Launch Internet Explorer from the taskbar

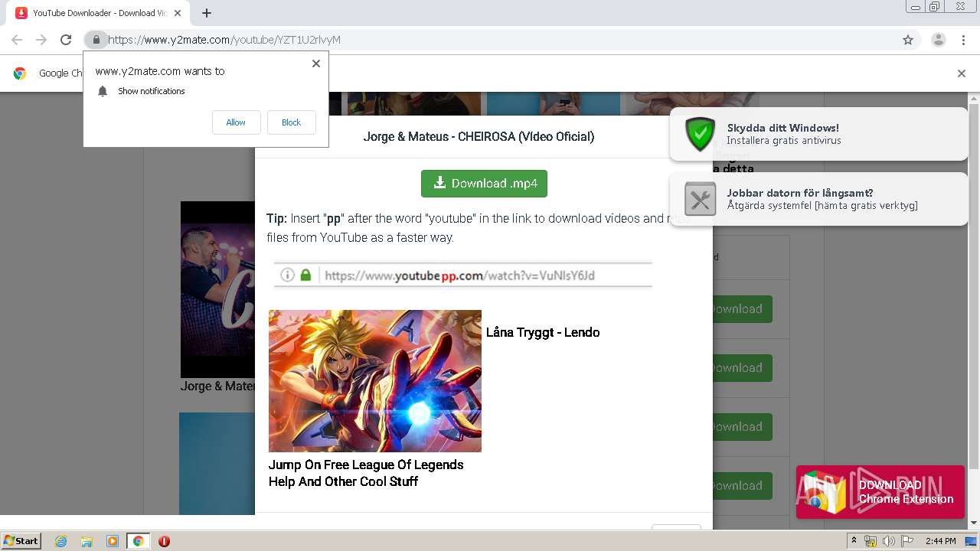(61, 541)
